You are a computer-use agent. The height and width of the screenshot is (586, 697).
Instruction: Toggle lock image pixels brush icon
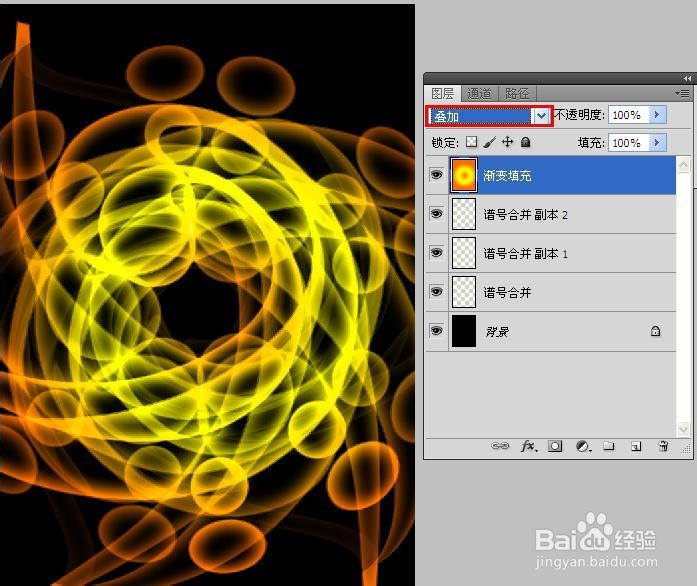489,142
